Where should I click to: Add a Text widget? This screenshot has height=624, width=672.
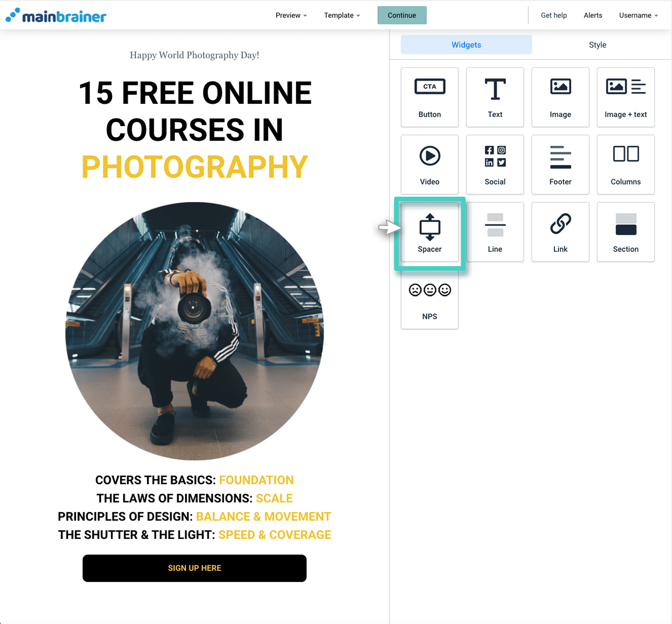494,97
